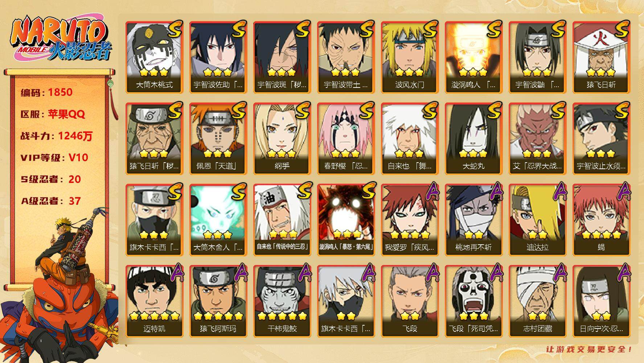
Task: Click the 让游戏交易更安全 slogan
Action: pyautogui.click(x=589, y=350)
